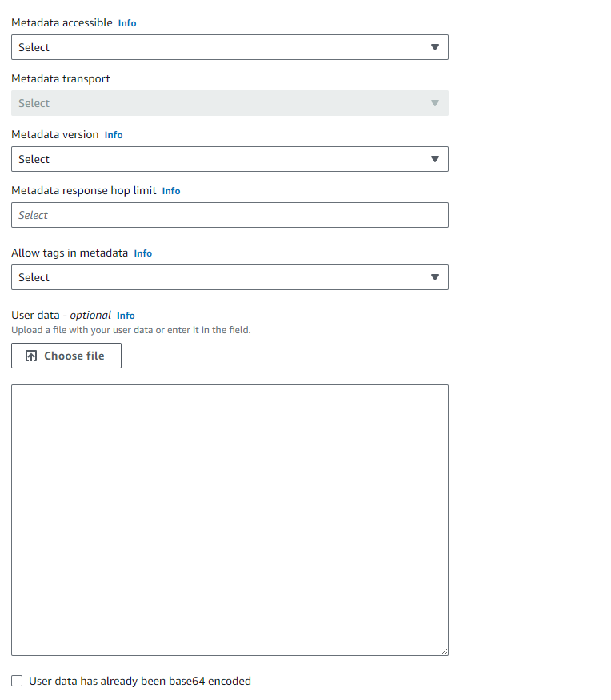
Task: Open Info link next to User data optional
Action: (x=126, y=316)
